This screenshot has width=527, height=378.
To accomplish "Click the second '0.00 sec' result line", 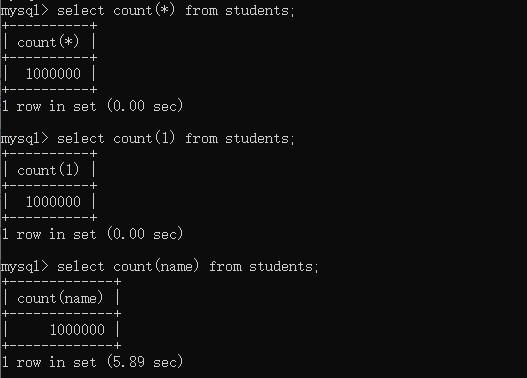I will coord(92,234).
